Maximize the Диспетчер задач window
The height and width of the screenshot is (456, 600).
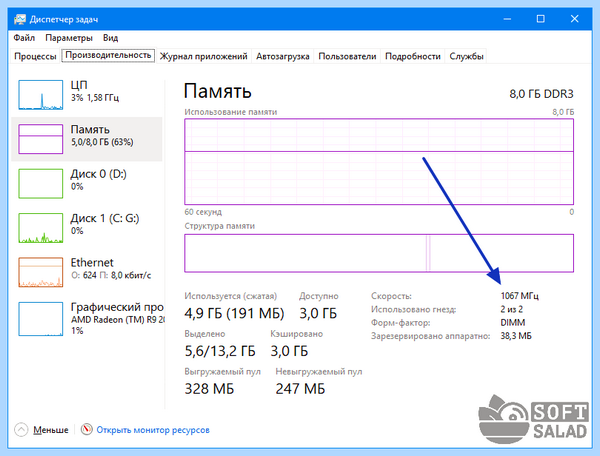click(x=540, y=19)
